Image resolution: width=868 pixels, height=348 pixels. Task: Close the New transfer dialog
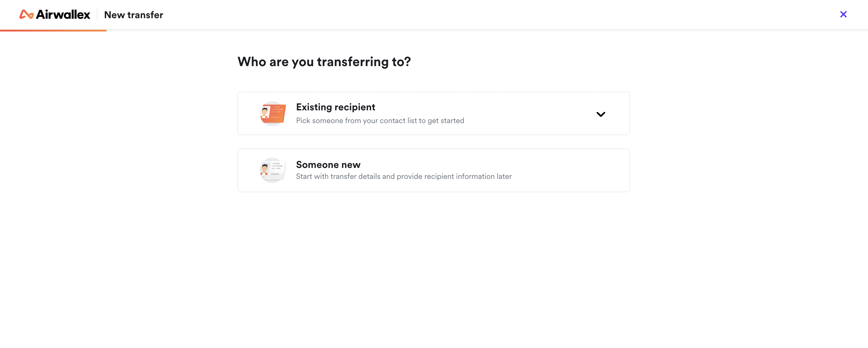click(x=843, y=14)
